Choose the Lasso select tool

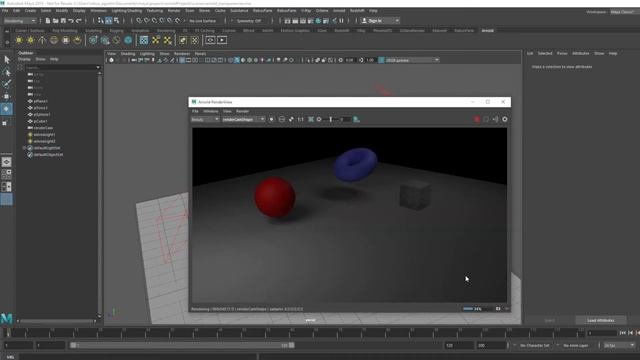point(7,72)
